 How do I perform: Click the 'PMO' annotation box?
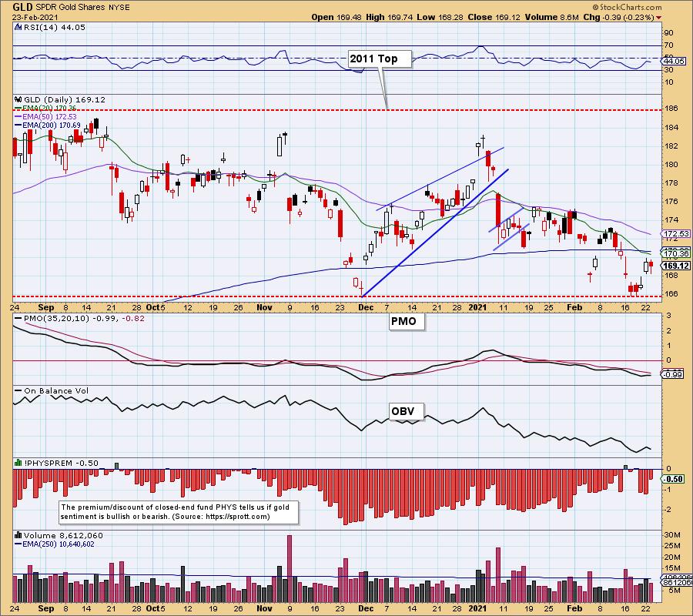pyautogui.click(x=406, y=321)
